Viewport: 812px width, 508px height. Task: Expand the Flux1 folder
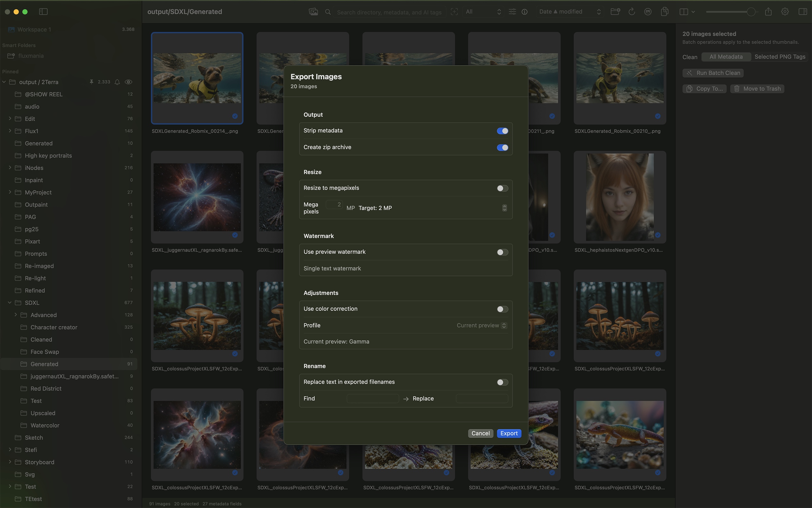(x=10, y=131)
